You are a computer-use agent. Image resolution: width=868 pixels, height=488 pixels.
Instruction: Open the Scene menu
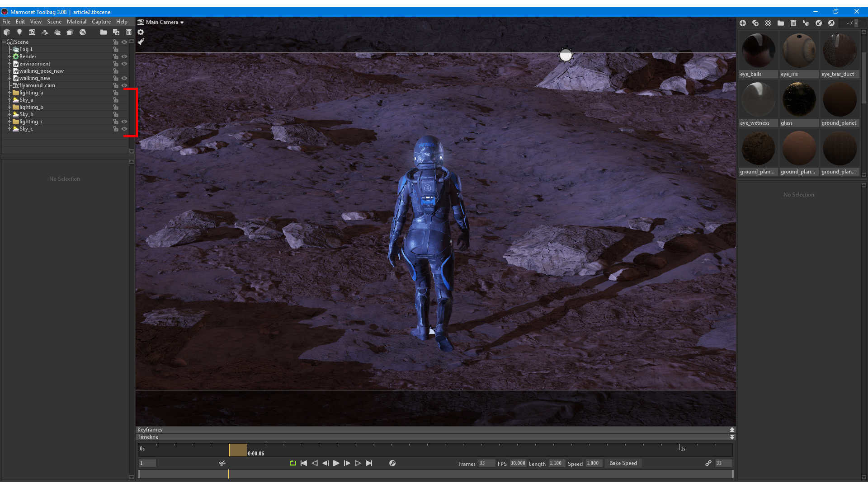coord(54,22)
